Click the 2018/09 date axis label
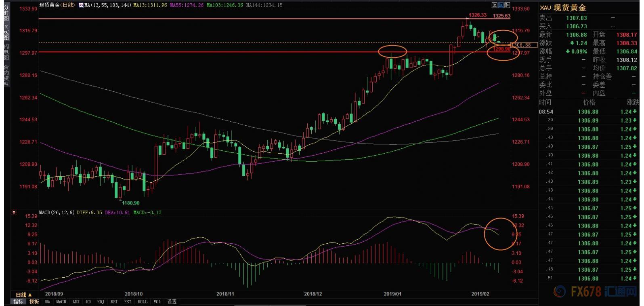The image size is (644, 306). [54, 294]
